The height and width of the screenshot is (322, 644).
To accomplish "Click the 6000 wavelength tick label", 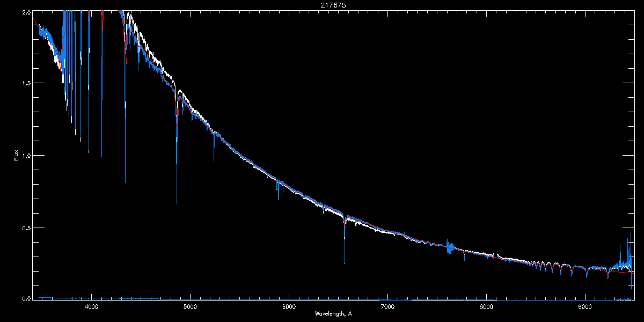I will pos(289,306).
